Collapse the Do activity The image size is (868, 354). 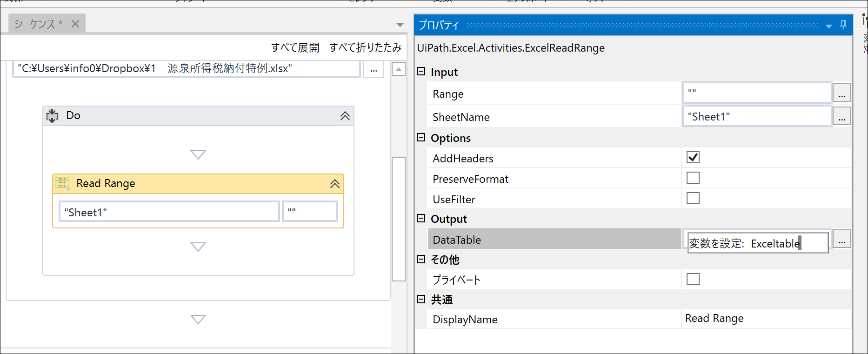pyautogui.click(x=345, y=116)
